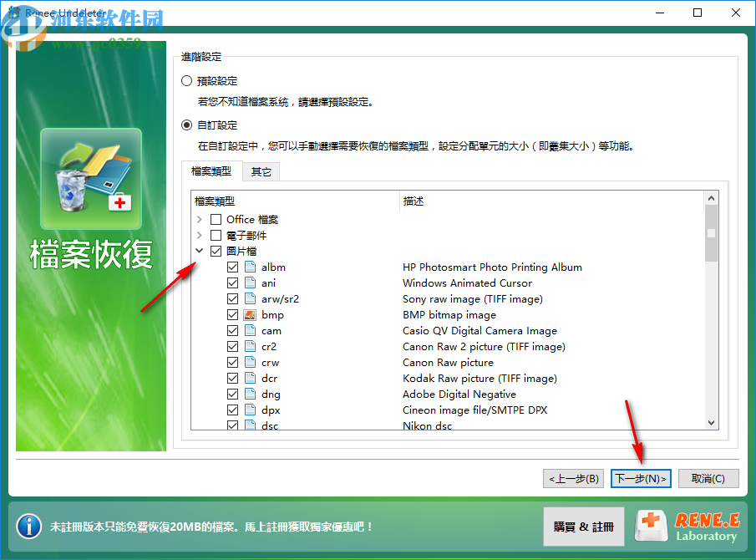Check the 電子郵件 checkbox
Image resolution: width=756 pixels, height=560 pixels.
216,236
